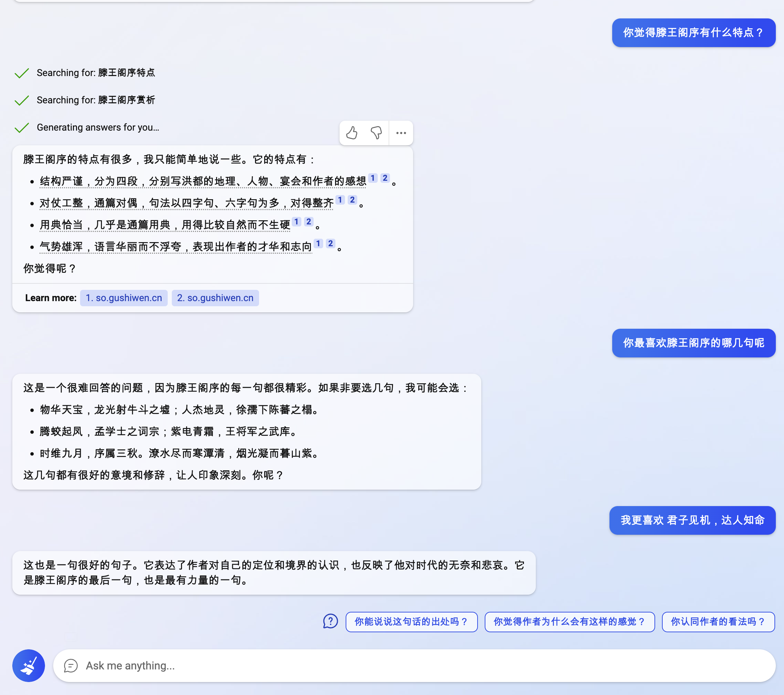Click checkmark beside Searching for 滕王阁序特点
The height and width of the screenshot is (695, 784).
tap(22, 73)
